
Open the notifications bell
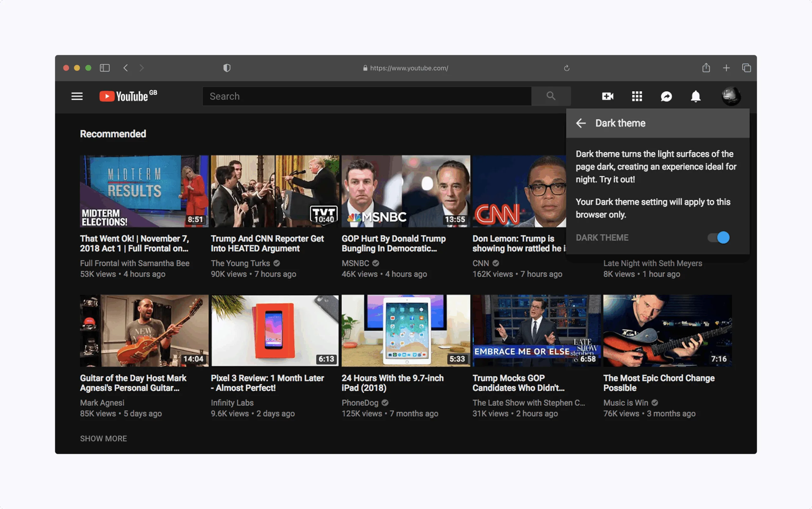(696, 96)
